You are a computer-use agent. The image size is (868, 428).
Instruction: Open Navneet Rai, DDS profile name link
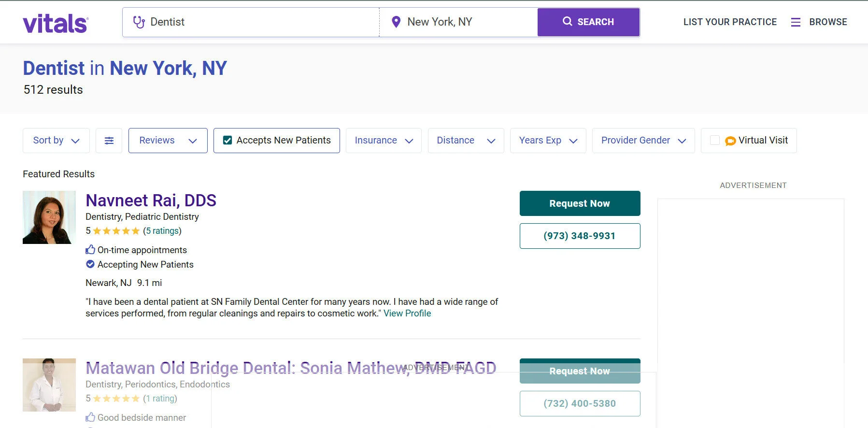151,200
